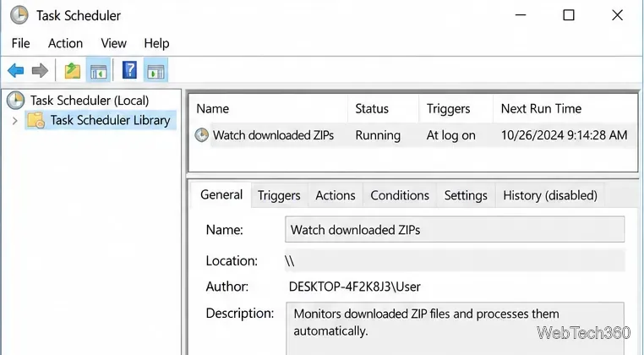Open the File menu

pos(20,43)
